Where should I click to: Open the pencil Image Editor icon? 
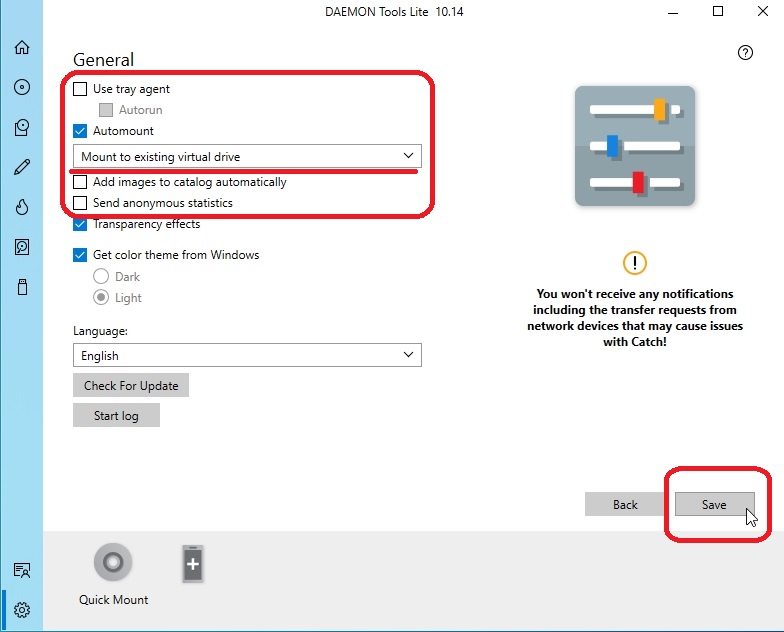pyautogui.click(x=22, y=167)
